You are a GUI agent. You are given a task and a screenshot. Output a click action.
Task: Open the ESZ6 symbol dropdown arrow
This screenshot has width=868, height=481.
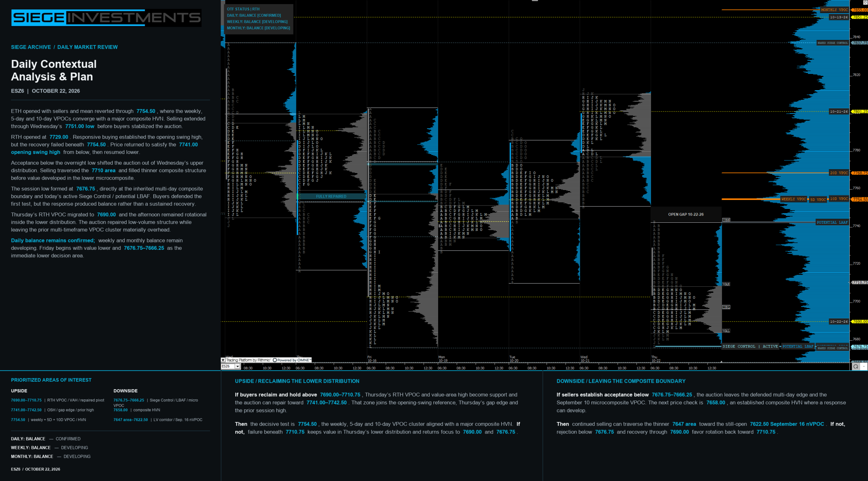pyautogui.click(x=238, y=366)
